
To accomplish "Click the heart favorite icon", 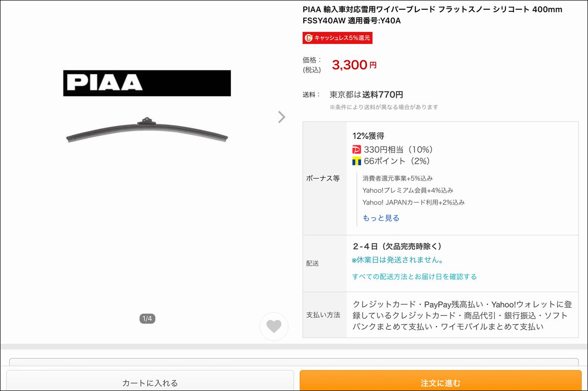I will pos(274,326).
